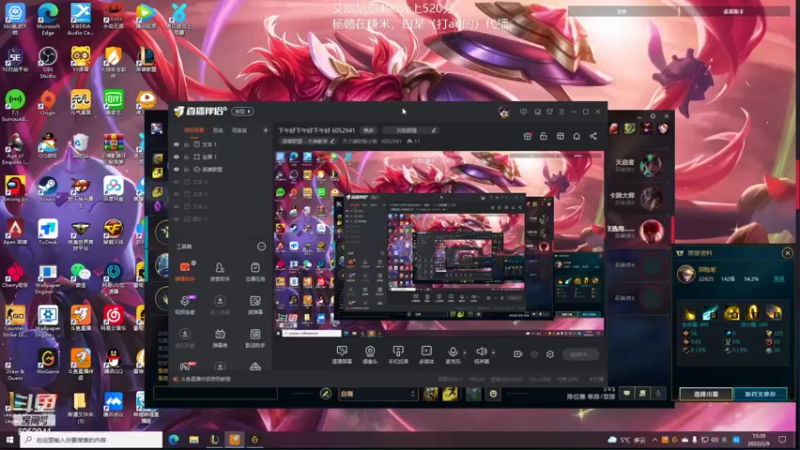Expand microphone options arrow
The height and width of the screenshot is (450, 800).
pos(464,352)
